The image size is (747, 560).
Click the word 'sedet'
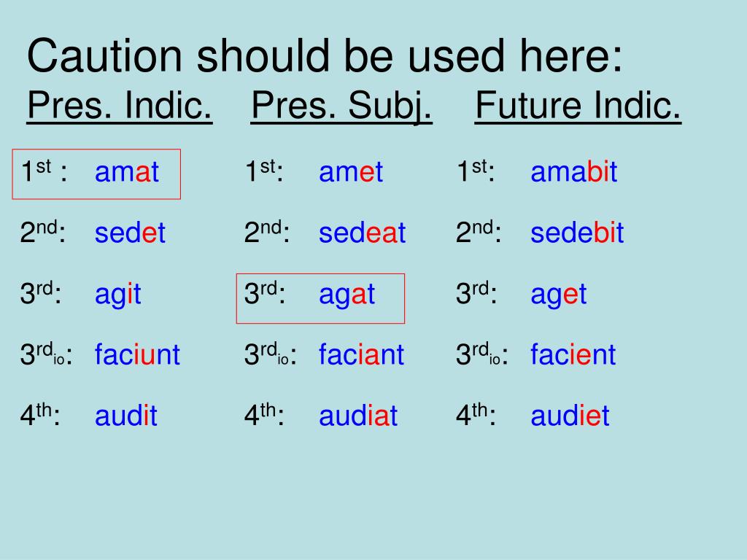tap(130, 233)
